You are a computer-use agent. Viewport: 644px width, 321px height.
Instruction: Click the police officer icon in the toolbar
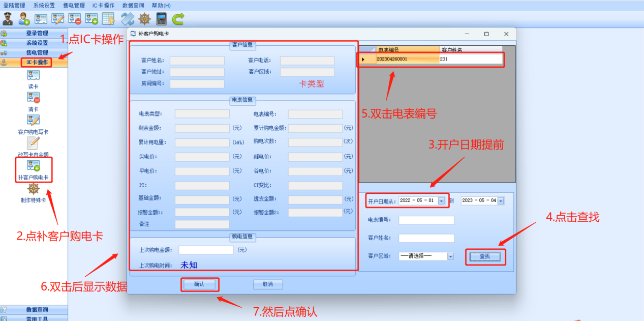[x=7, y=19]
